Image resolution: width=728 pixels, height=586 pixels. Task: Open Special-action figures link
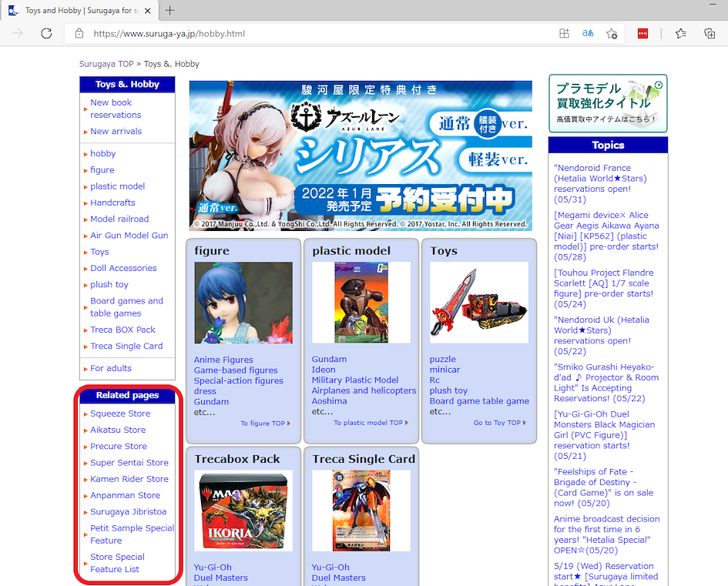point(238,381)
